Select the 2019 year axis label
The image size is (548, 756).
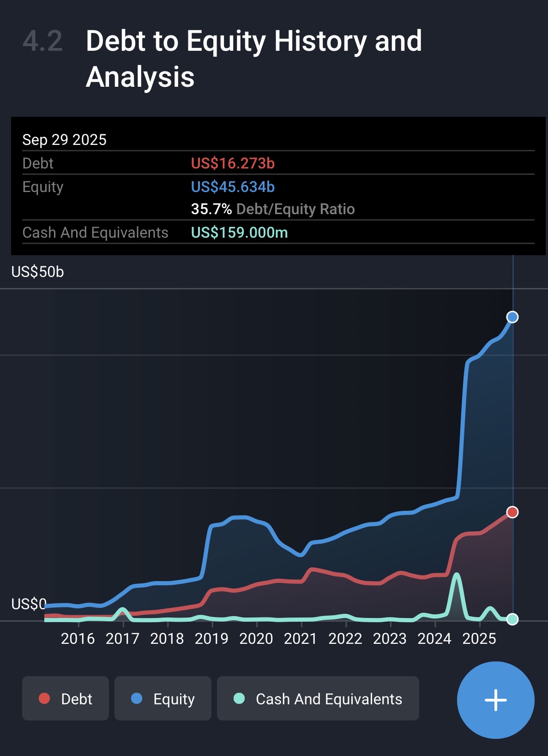(211, 639)
